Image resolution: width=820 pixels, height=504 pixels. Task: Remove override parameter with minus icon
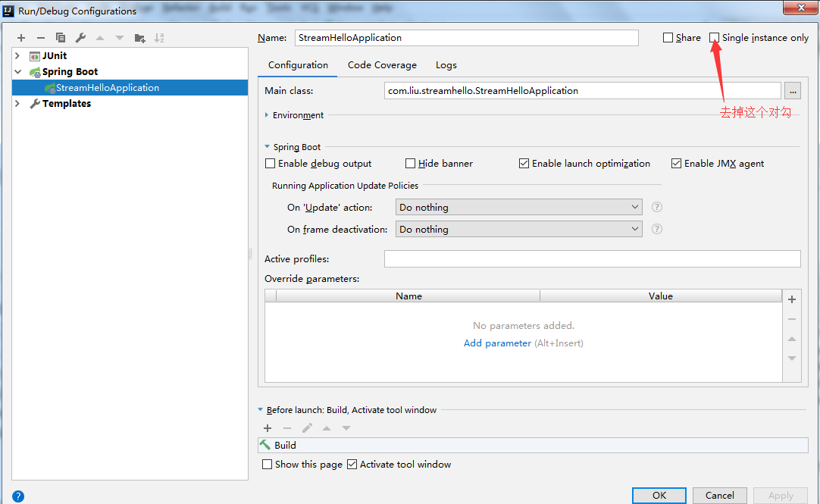click(792, 319)
